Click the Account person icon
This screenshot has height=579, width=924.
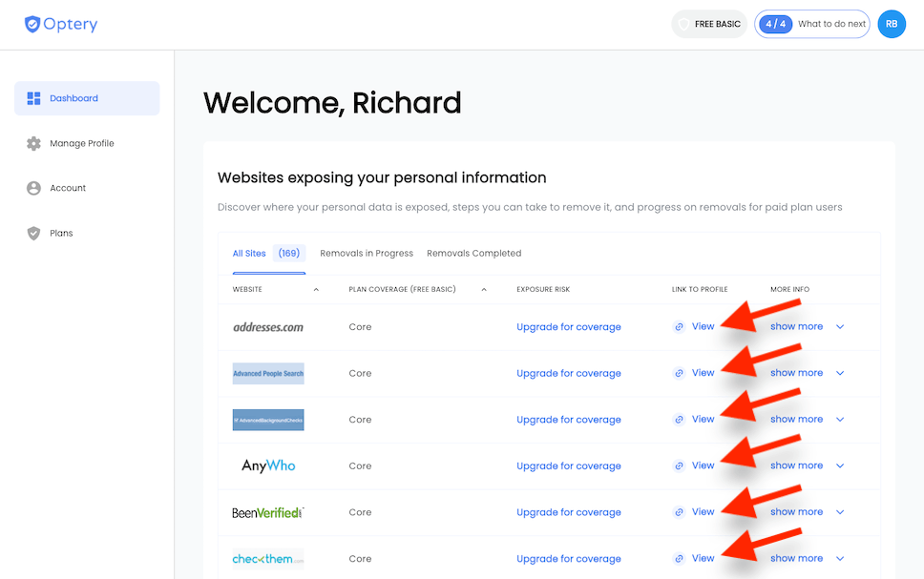33,188
